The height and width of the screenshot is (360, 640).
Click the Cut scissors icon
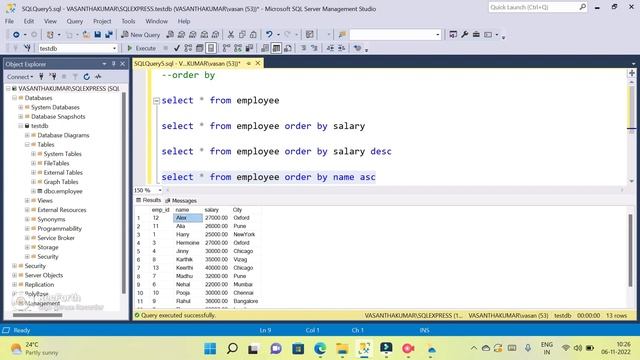tap(231, 35)
